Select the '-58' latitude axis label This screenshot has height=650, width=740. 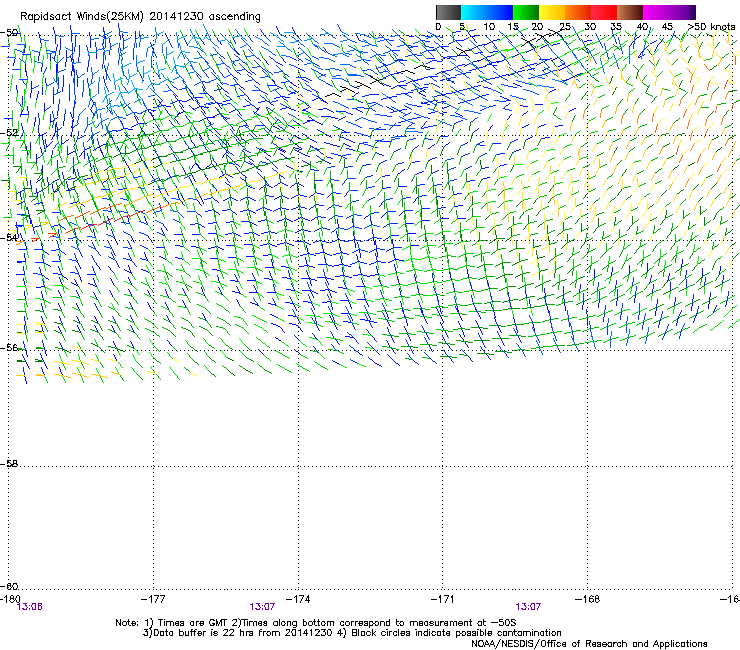pyautogui.click(x=9, y=464)
